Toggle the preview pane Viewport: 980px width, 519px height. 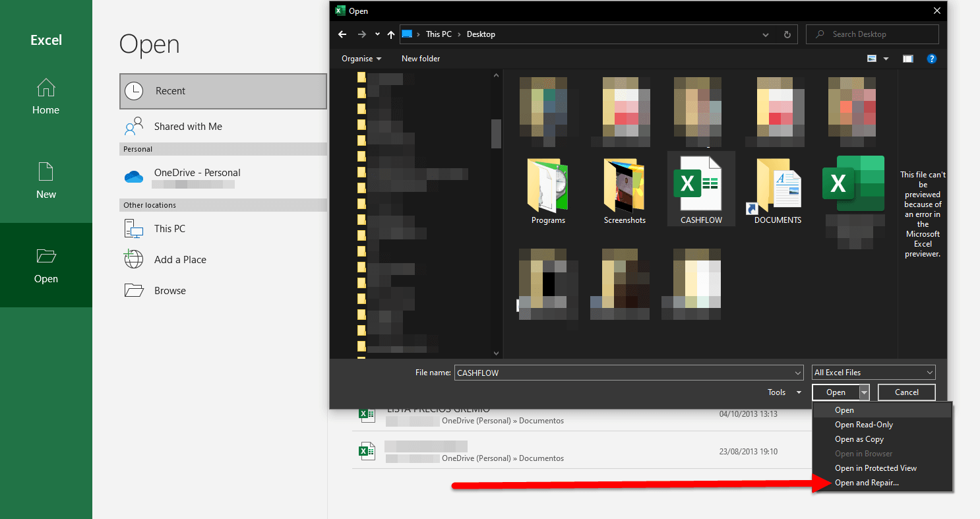908,59
